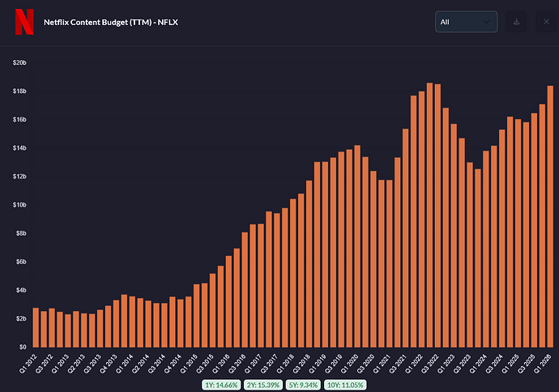This screenshot has width=559, height=392.
Task: Click the last bar for Q1 2026
Action: [550, 217]
